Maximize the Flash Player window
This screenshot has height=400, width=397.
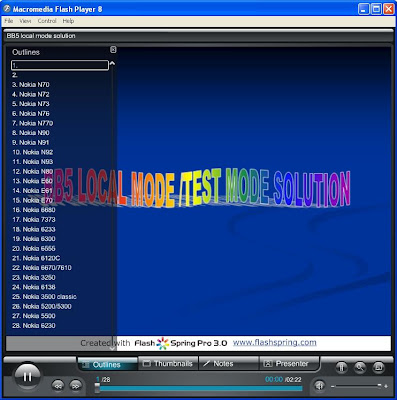(x=376, y=9)
